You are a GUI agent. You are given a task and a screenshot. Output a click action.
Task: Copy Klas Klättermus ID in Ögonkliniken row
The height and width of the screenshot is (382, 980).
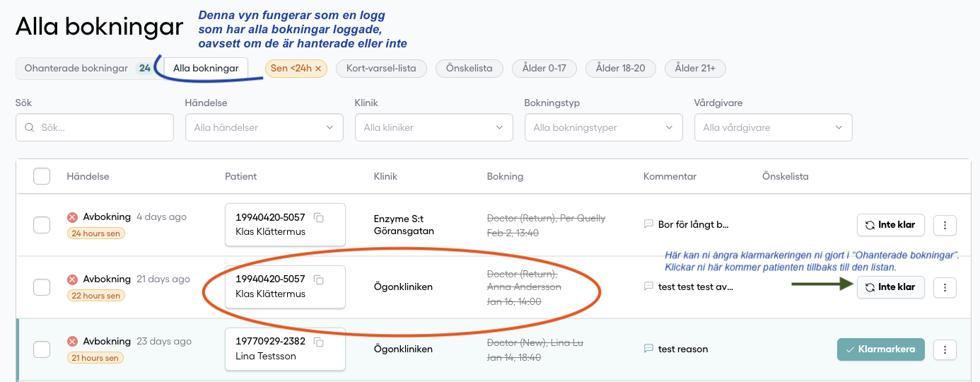[x=319, y=280]
